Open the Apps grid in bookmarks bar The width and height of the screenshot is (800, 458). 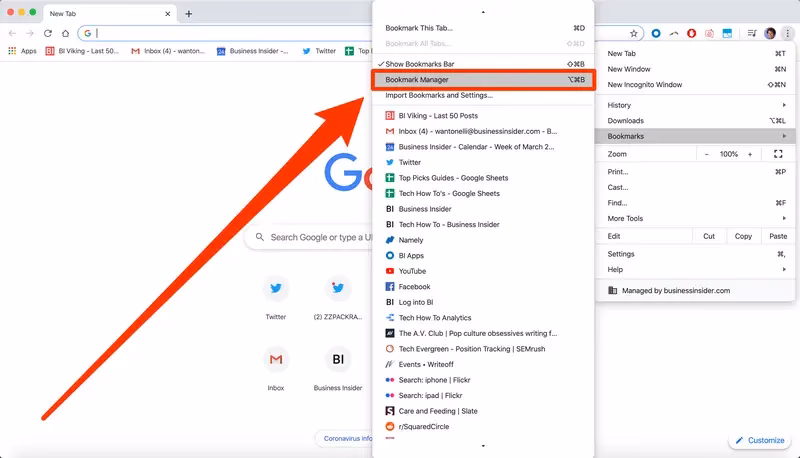(x=22, y=51)
